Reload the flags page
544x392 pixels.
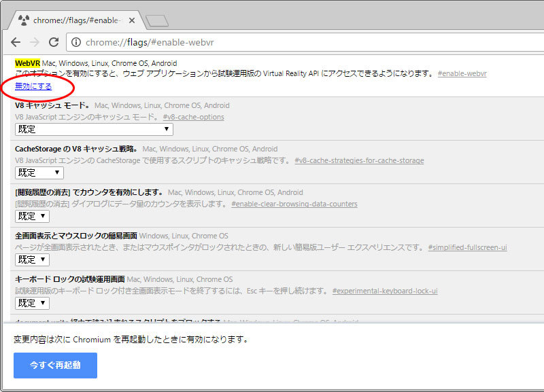(54, 42)
